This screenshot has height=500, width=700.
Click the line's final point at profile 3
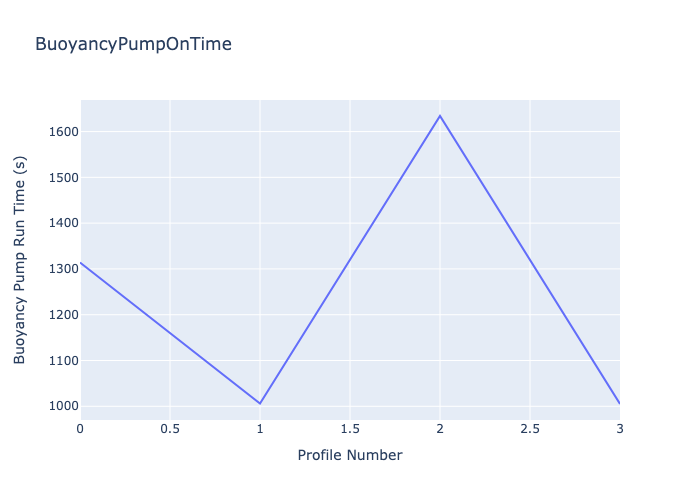point(619,403)
